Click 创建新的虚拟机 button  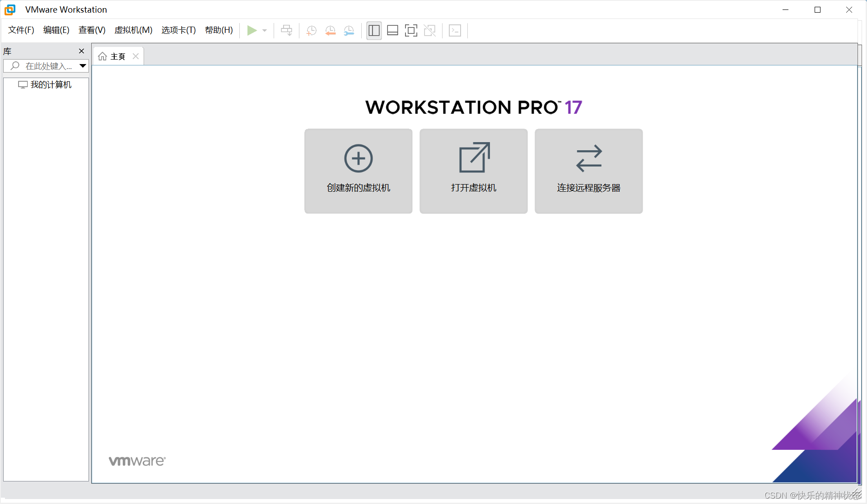click(358, 171)
